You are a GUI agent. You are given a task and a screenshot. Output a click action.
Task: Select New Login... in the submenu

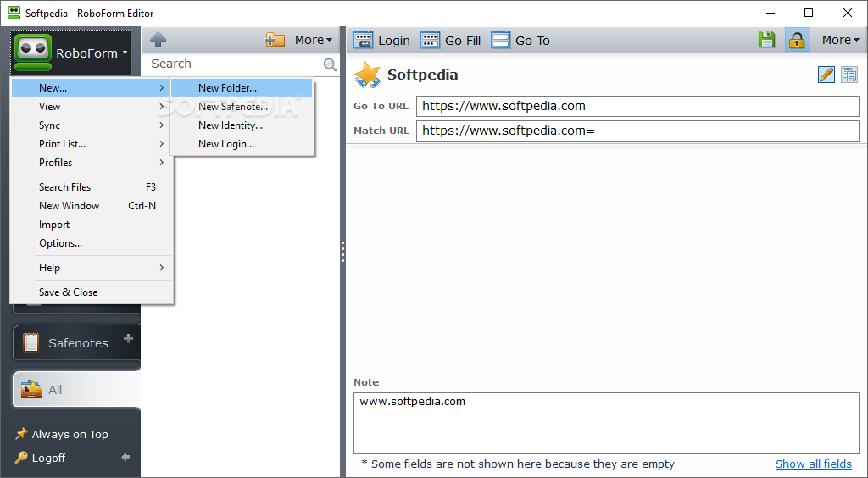[242, 144]
